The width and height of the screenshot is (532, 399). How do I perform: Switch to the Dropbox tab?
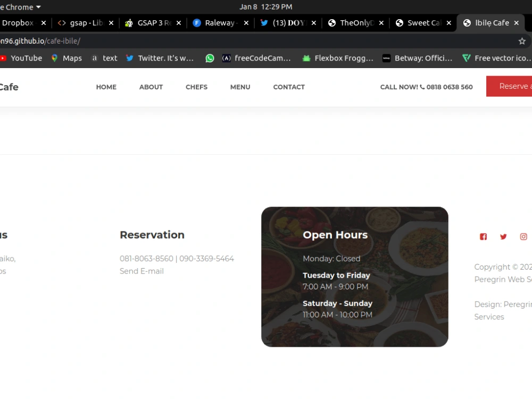click(19, 23)
